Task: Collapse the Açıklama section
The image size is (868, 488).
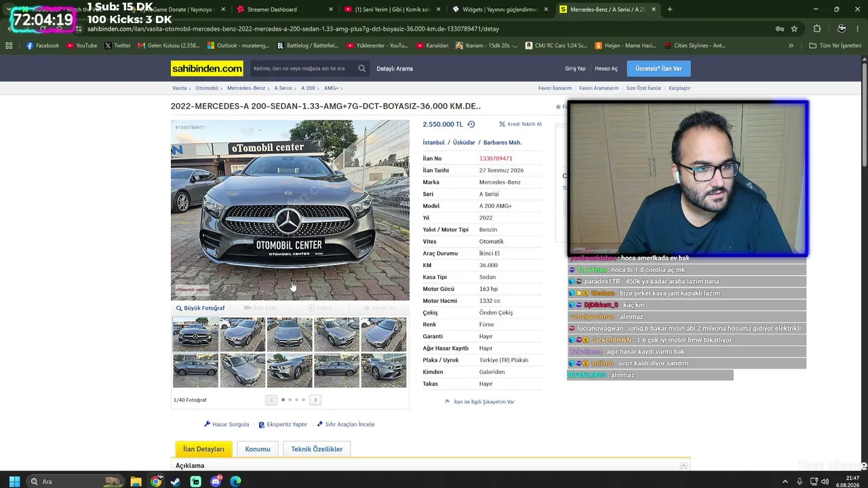Action: point(684,466)
